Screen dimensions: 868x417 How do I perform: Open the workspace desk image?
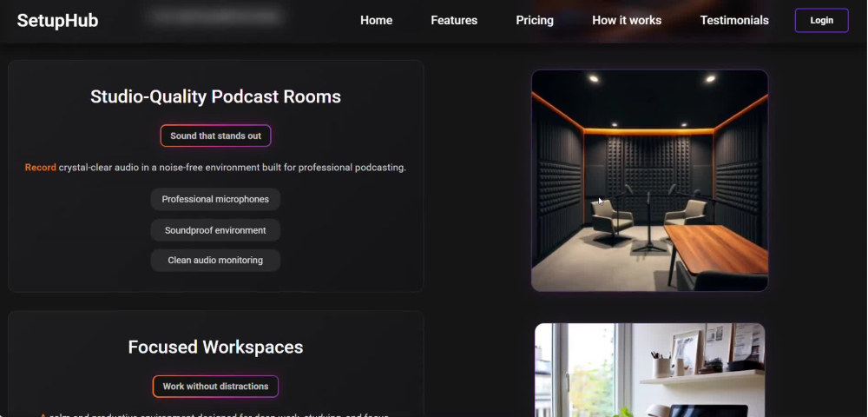tap(650, 370)
